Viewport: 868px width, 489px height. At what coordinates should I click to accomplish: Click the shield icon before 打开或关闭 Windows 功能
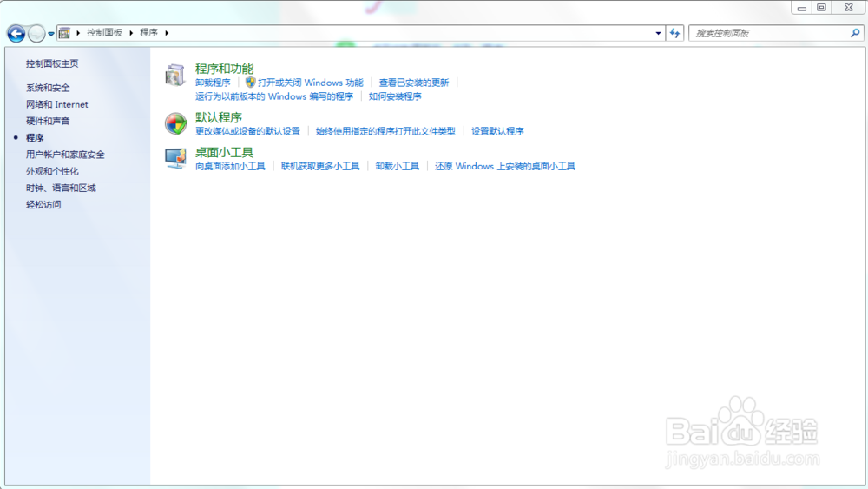pos(250,83)
